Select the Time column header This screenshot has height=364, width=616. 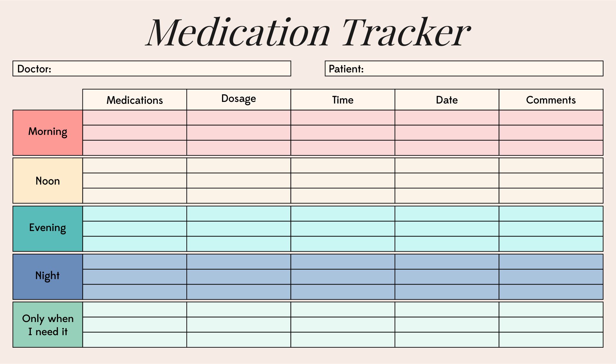pyautogui.click(x=343, y=100)
